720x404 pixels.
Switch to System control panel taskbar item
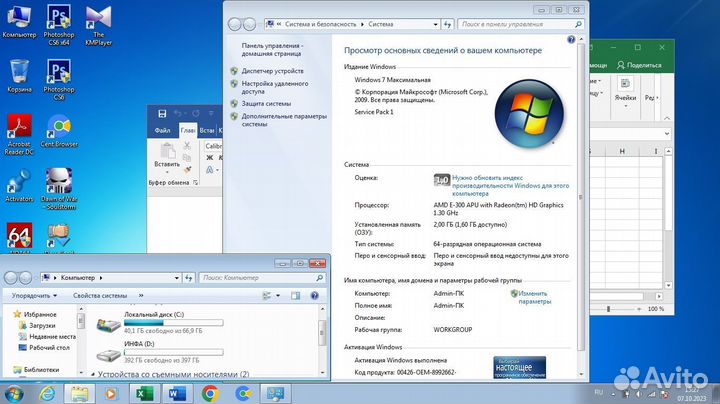[x=276, y=394]
